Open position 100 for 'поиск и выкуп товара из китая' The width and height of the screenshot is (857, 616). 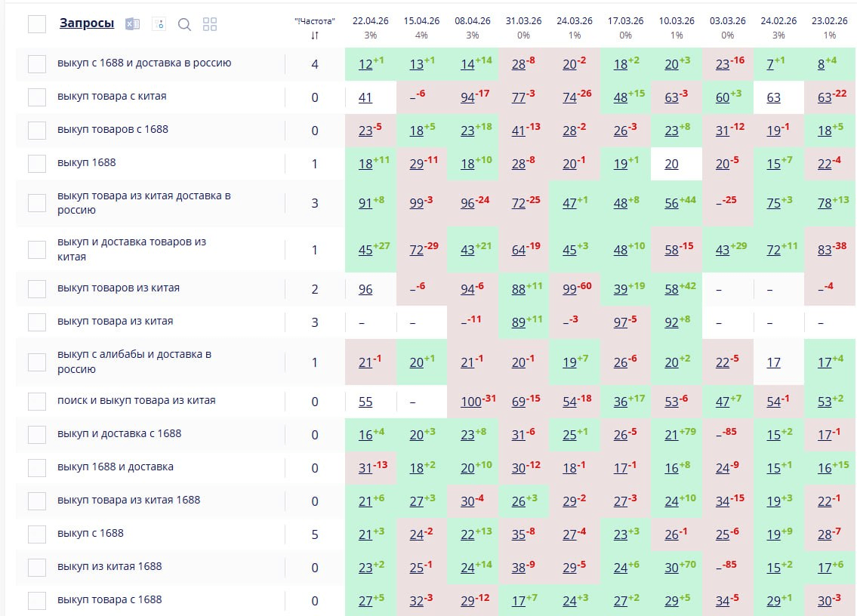pos(470,402)
